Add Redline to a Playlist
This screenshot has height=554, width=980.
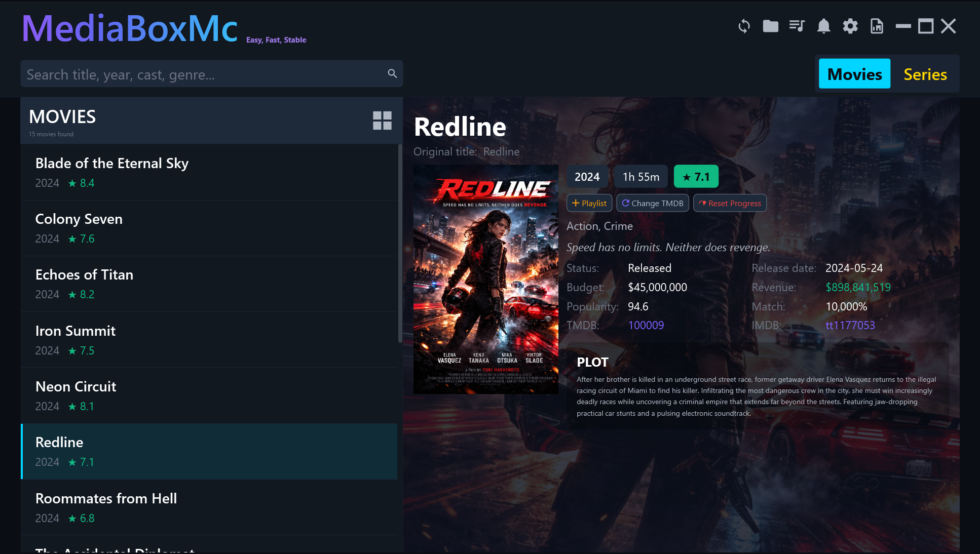pos(589,203)
